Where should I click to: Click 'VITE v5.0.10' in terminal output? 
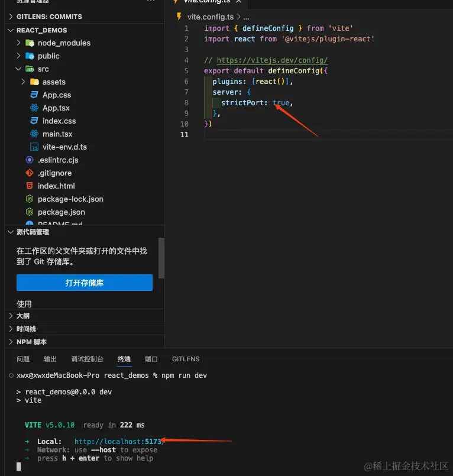[x=50, y=425]
